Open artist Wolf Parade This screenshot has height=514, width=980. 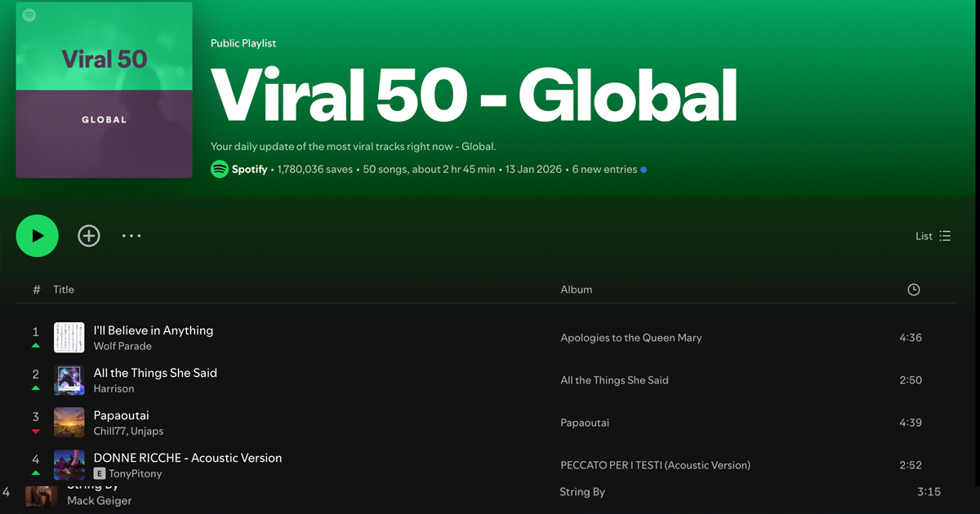[122, 346]
